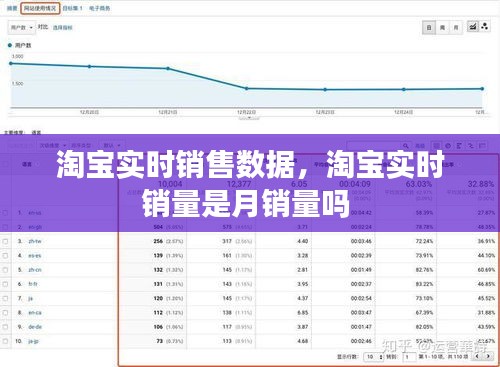Open es-es language link
Image resolution: width=500 pixels, height=367 pixels.
pyautogui.click(x=35, y=256)
